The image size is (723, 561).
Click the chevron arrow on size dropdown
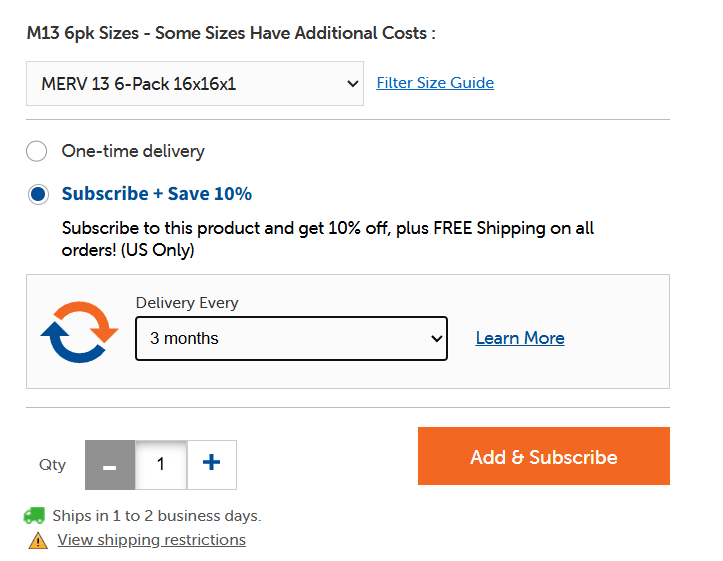point(353,84)
